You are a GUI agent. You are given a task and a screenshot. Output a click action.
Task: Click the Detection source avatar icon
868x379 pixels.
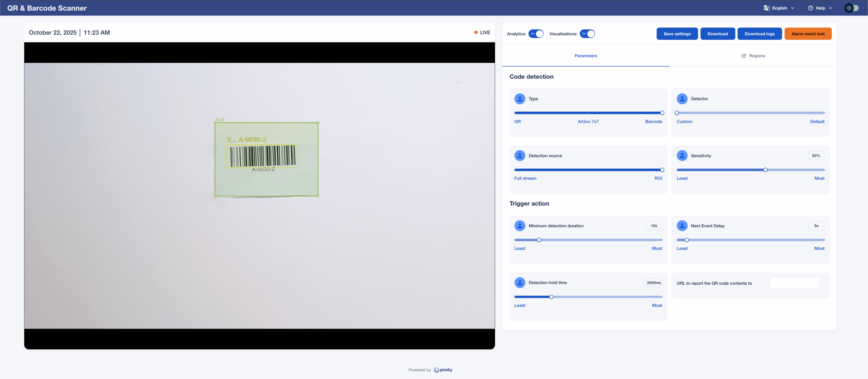coord(519,156)
